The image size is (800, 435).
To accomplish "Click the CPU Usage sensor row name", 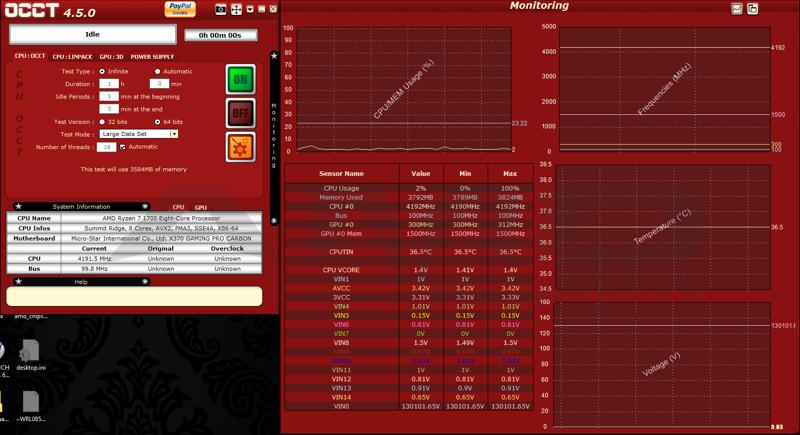I will click(341, 188).
